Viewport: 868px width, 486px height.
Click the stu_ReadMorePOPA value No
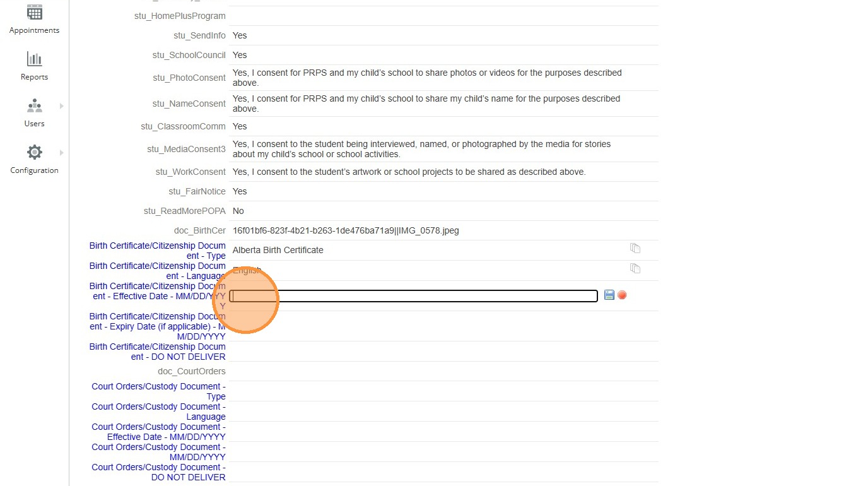click(x=238, y=211)
